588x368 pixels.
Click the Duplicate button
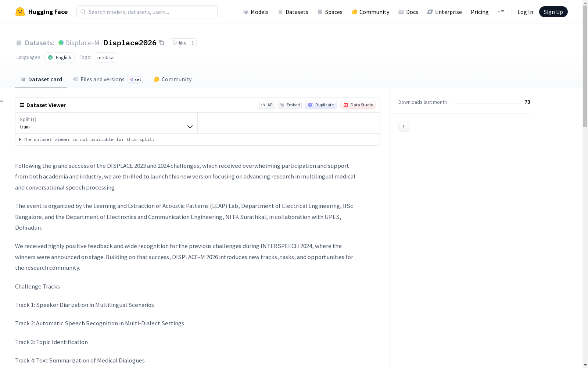point(321,105)
